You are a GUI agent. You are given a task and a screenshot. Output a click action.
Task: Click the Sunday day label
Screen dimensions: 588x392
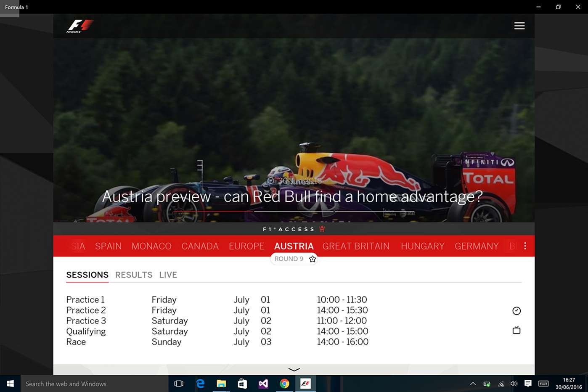(x=167, y=342)
